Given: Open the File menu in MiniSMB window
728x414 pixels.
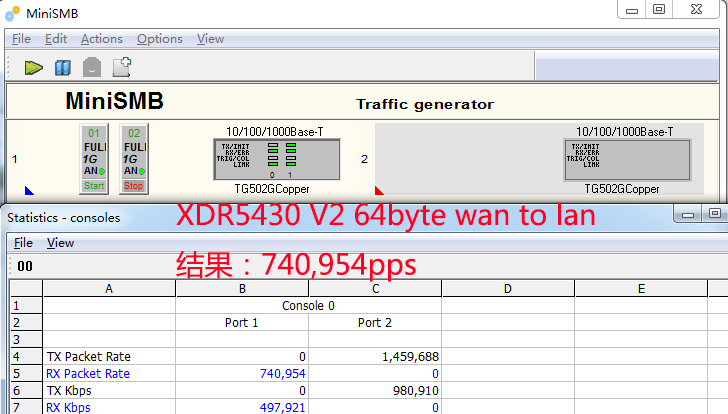Looking at the screenshot, I should pyautogui.click(x=21, y=39).
